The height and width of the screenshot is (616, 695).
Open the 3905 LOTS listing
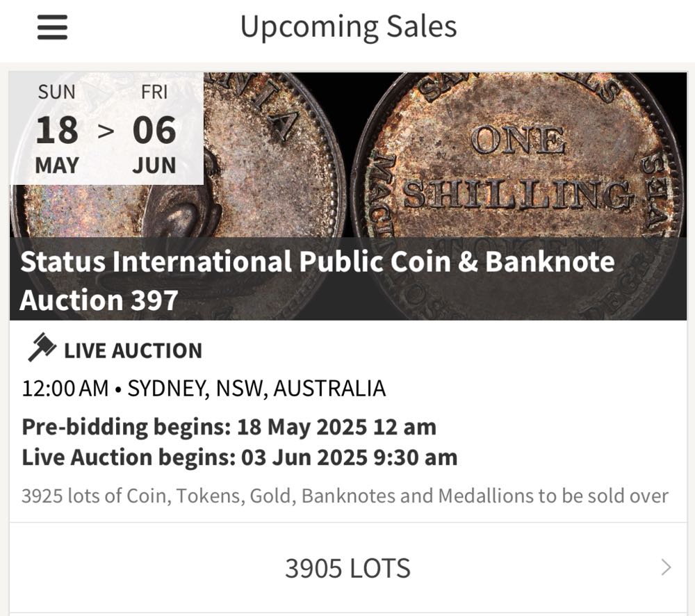pos(347,568)
